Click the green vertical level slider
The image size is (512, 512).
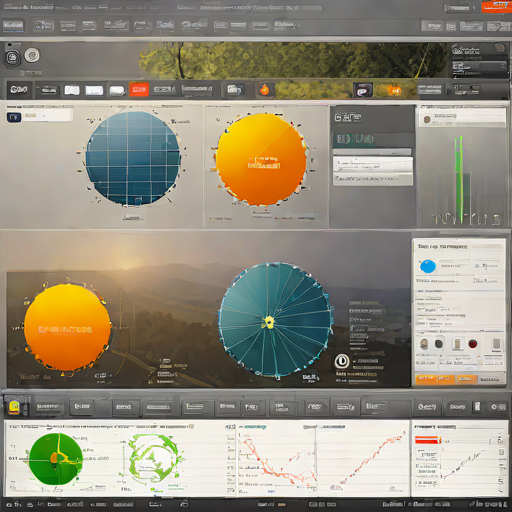point(460,179)
